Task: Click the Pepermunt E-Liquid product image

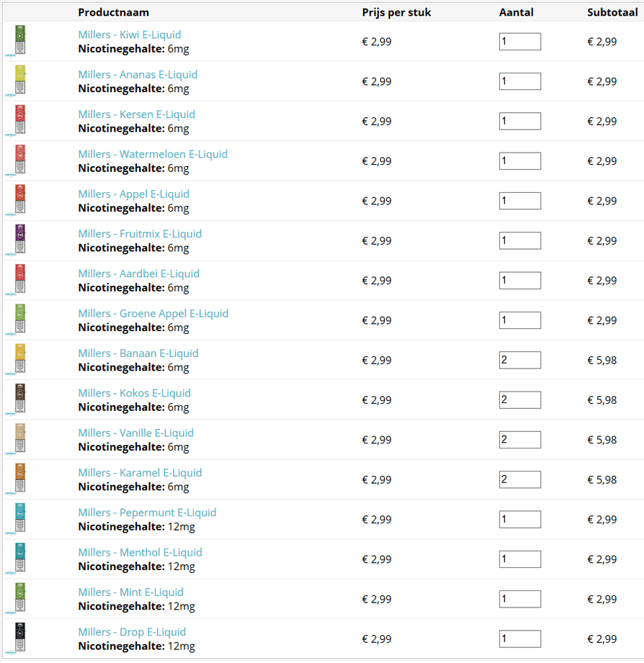Action: pyautogui.click(x=19, y=517)
